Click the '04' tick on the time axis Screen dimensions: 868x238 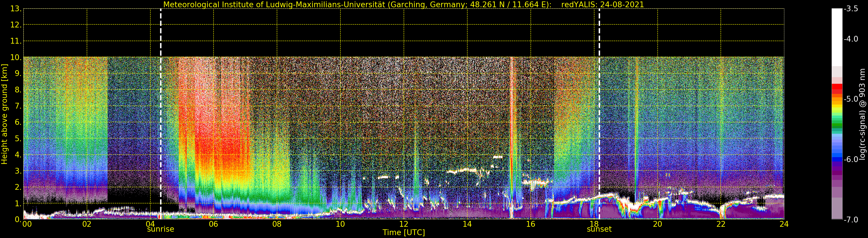(150, 224)
